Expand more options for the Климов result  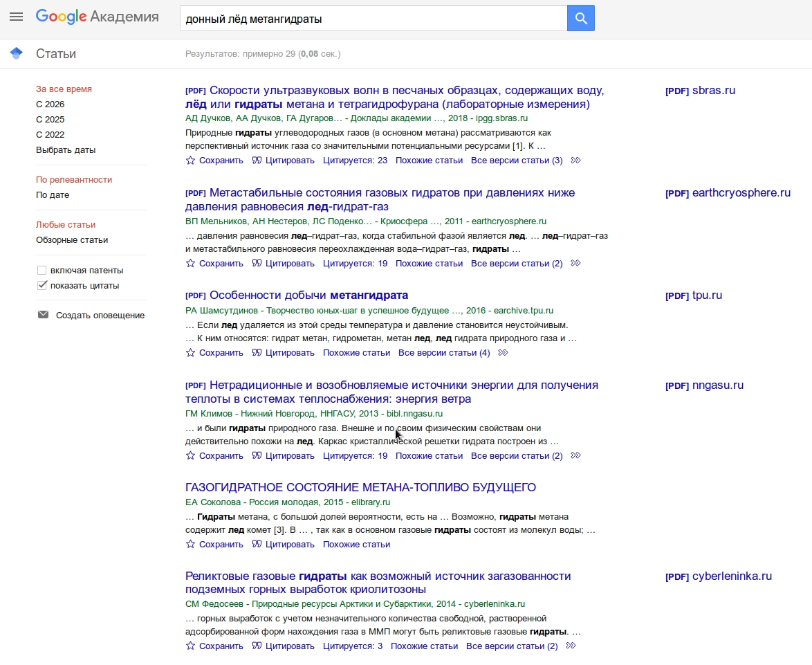point(575,456)
